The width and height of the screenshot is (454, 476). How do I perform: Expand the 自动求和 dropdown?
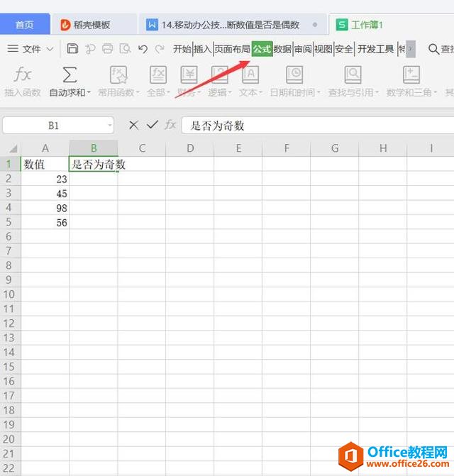(x=88, y=92)
